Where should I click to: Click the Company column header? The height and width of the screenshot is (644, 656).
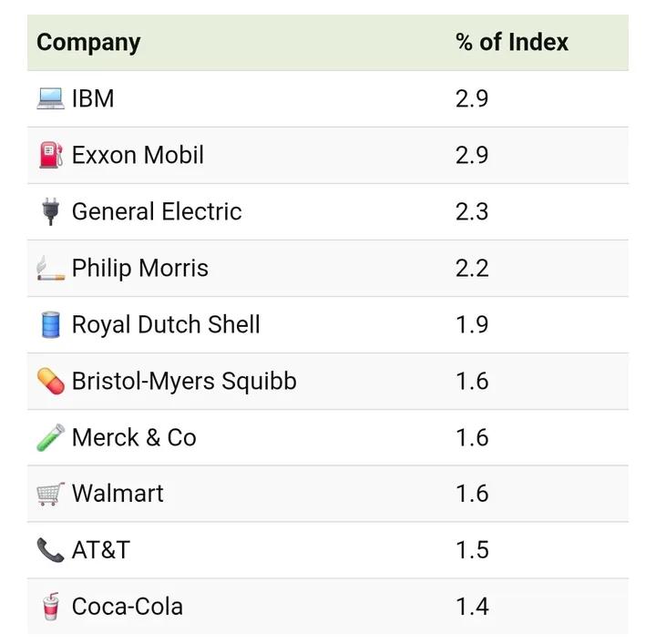point(88,43)
